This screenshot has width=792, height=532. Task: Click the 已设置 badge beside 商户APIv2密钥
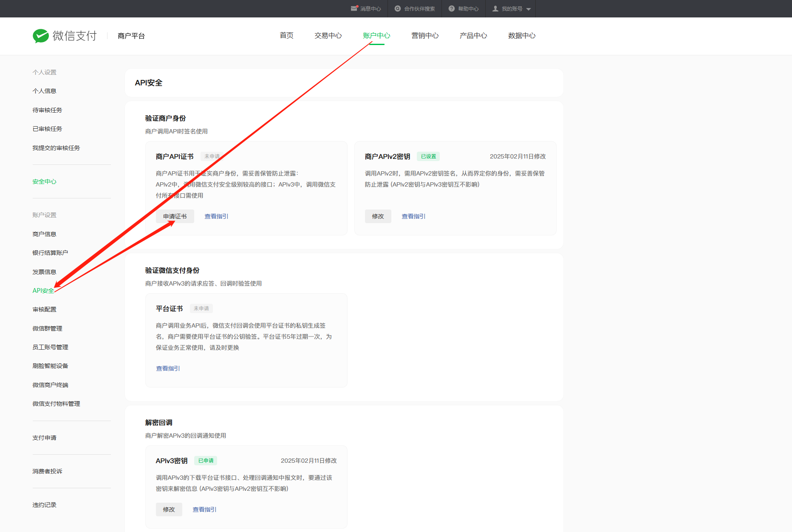pyautogui.click(x=428, y=156)
